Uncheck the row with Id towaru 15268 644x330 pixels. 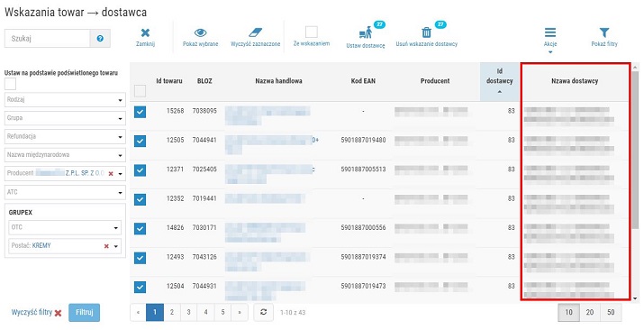tap(140, 112)
